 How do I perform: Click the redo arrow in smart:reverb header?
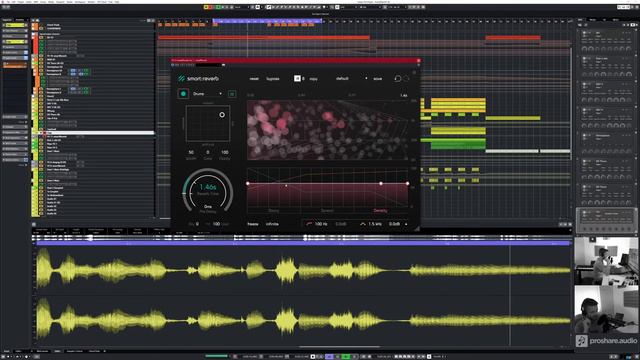406,78
